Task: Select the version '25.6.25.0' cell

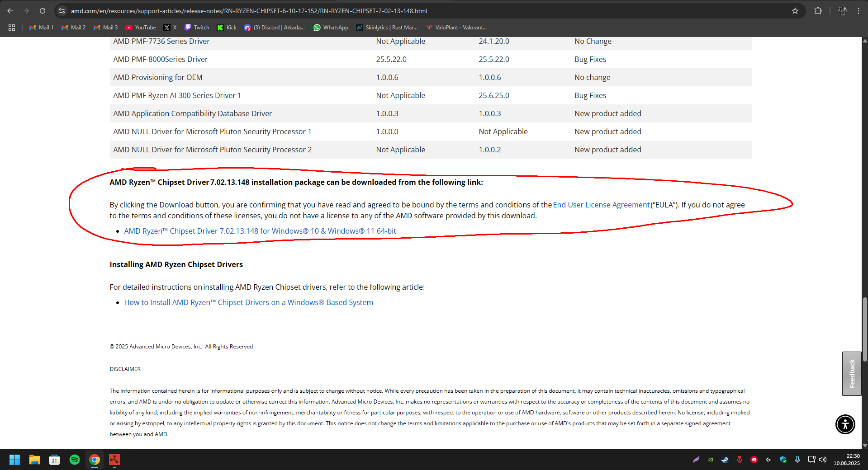Action: click(494, 95)
